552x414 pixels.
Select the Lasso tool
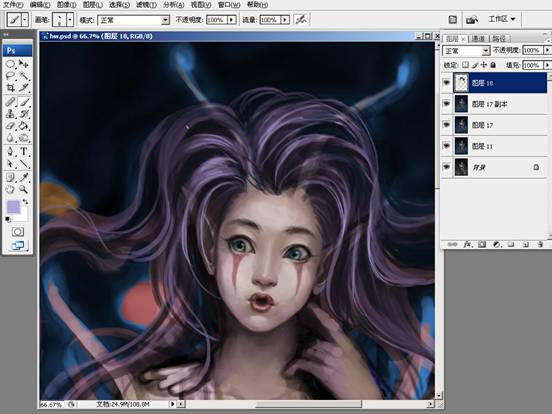point(10,76)
